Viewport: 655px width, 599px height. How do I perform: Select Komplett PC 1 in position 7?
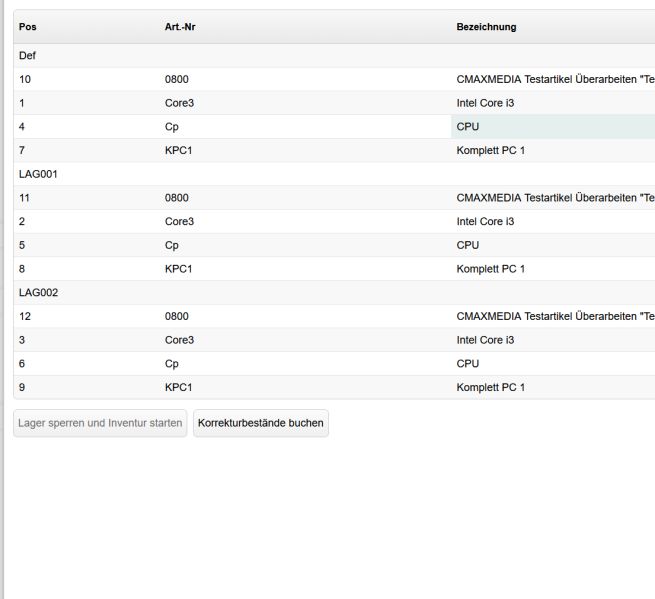490,150
